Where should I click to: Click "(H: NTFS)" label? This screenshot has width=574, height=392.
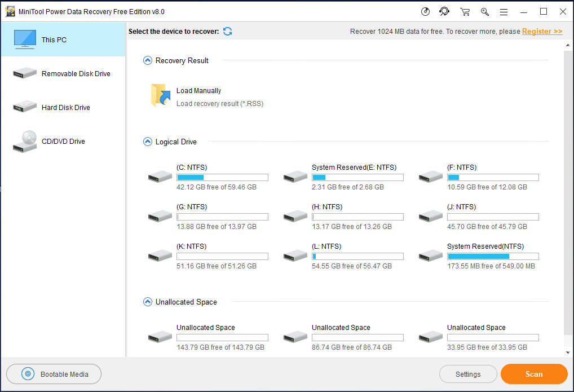point(327,207)
